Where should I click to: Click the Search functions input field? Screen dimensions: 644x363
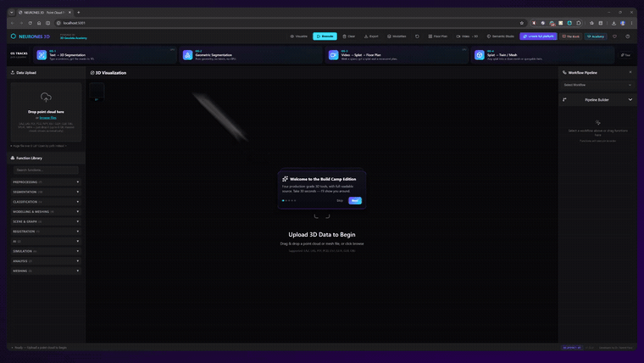click(46, 170)
